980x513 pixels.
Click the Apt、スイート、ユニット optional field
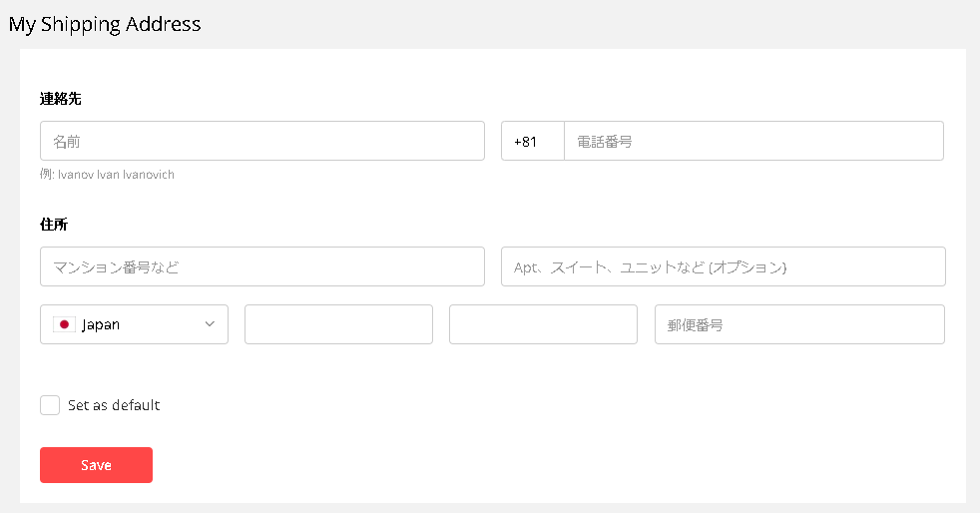point(723,266)
